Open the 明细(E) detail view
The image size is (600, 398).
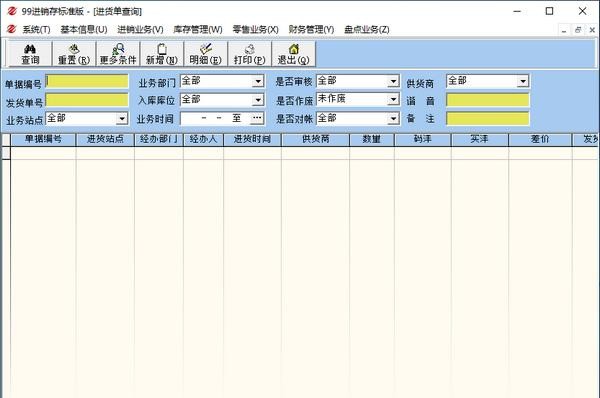point(205,54)
